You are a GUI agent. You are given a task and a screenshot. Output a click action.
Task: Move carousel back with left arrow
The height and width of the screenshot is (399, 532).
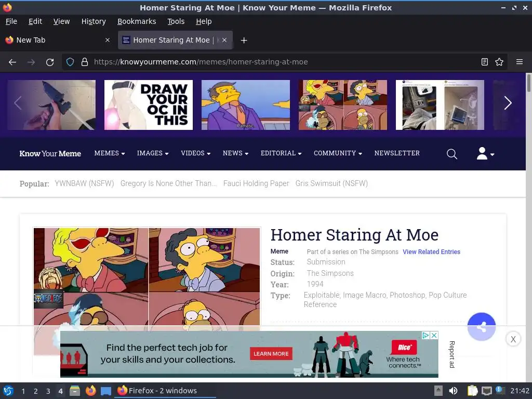point(18,103)
